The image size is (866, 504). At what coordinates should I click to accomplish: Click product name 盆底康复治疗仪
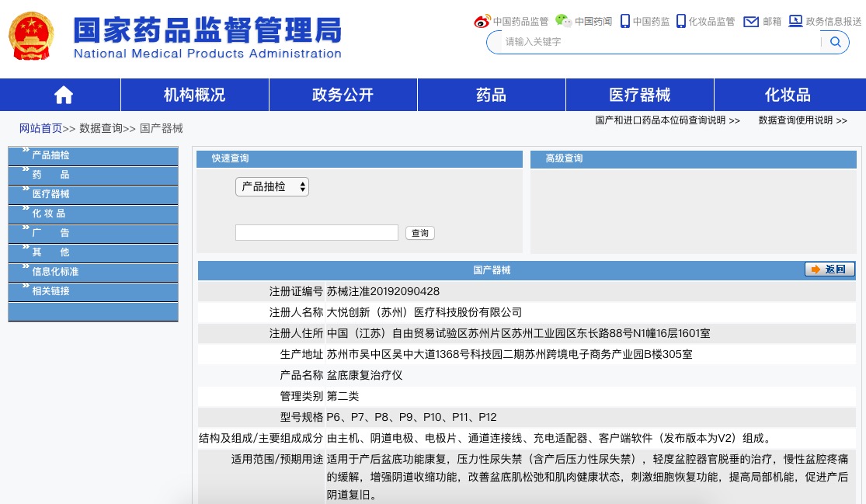364,375
